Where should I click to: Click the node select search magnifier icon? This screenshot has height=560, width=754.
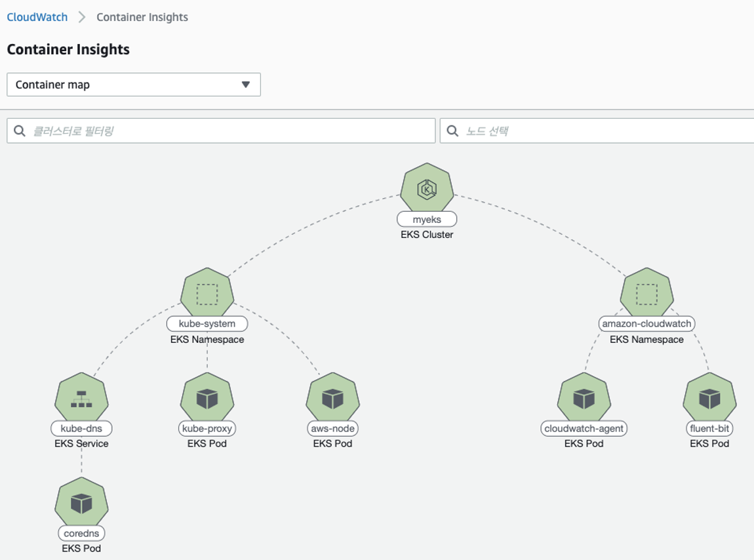pyautogui.click(x=452, y=131)
